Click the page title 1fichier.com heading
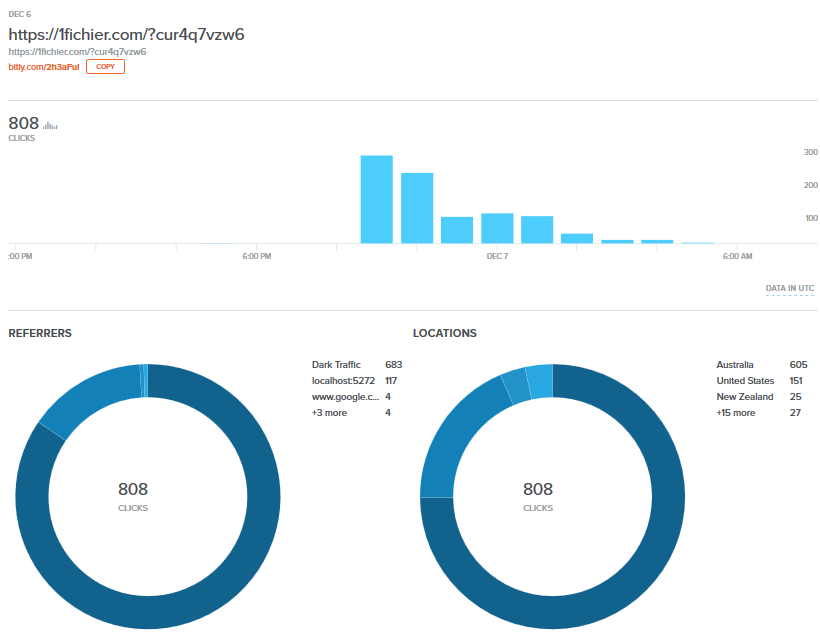Image resolution: width=820 pixels, height=640 pixels. click(126, 35)
